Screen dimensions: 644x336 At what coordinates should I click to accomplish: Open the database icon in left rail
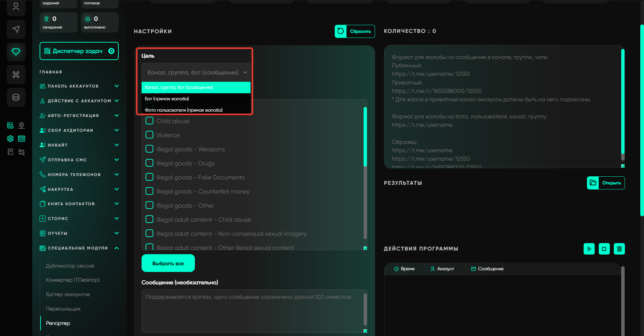point(16,97)
